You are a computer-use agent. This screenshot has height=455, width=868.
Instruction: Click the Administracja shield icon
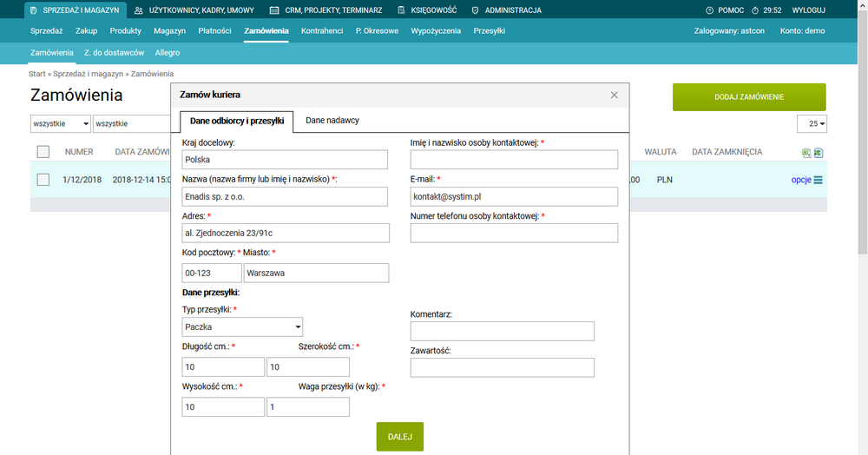tap(475, 10)
